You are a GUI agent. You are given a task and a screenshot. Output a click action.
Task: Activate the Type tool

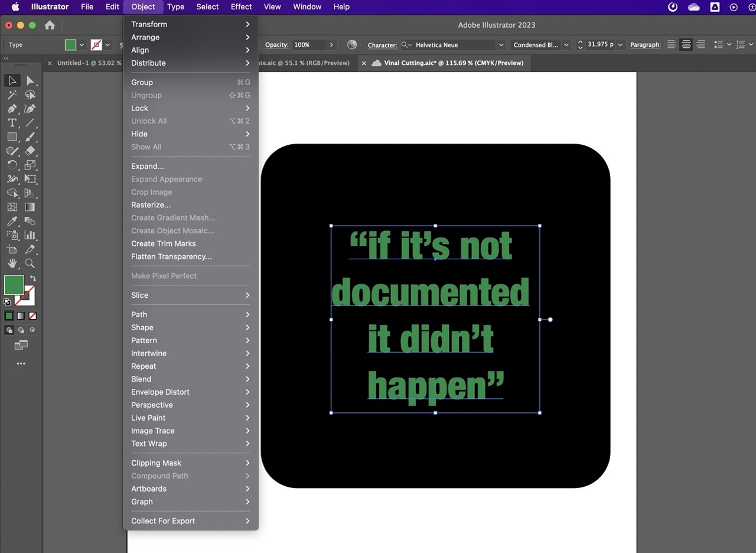pos(12,123)
